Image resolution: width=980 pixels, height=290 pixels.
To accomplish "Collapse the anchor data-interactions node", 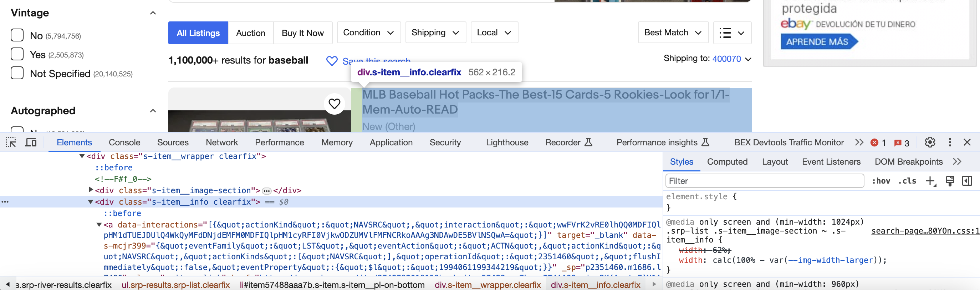I will pyautogui.click(x=99, y=225).
